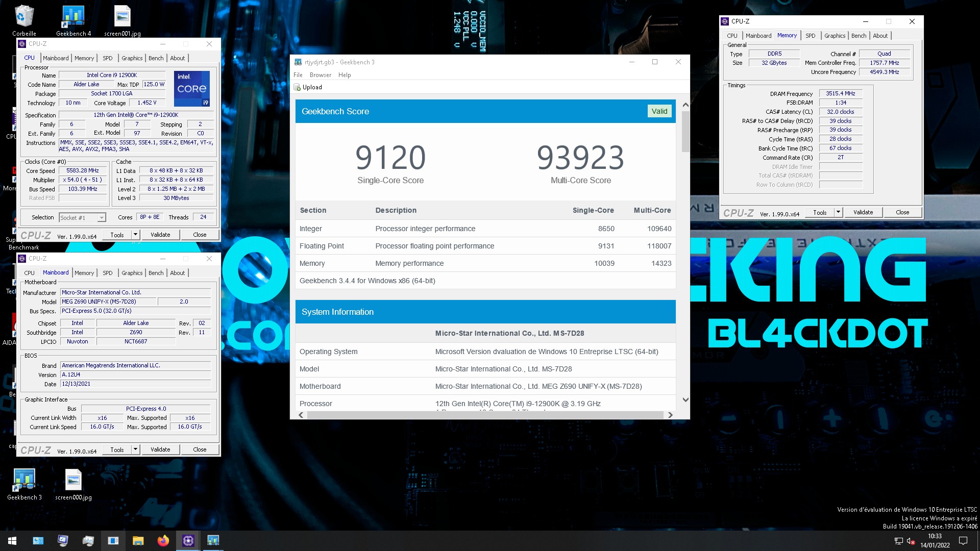The width and height of the screenshot is (980, 551).
Task: Click Validate in top-left CPU-Z window
Action: (160, 235)
